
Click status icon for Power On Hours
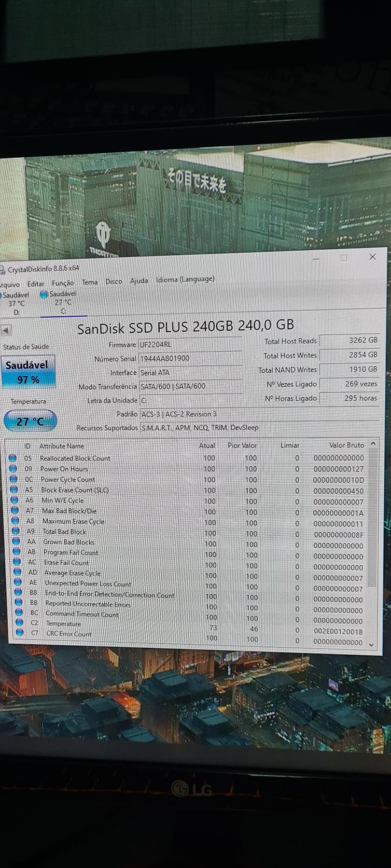click(13, 468)
